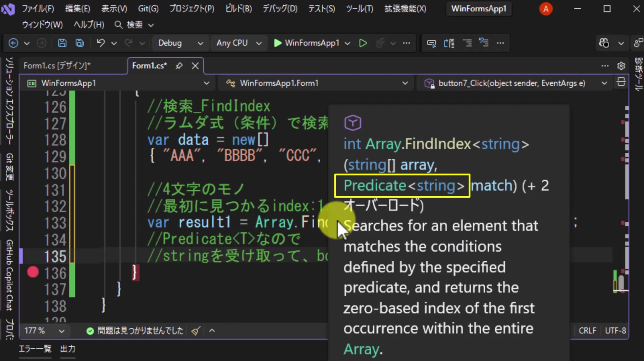644x361 pixels.
Task: Switch to the Form1.cs [デザイン] tab
Action: [57, 65]
